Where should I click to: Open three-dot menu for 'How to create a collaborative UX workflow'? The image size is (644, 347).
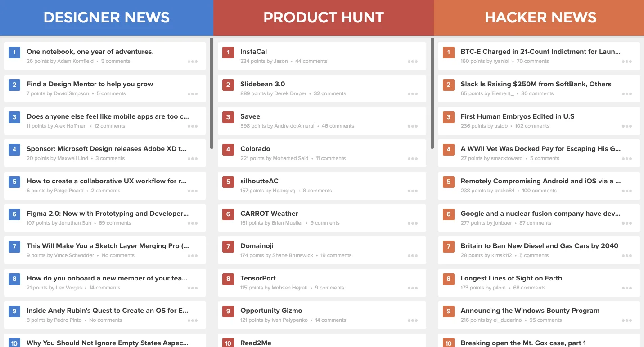click(x=193, y=191)
